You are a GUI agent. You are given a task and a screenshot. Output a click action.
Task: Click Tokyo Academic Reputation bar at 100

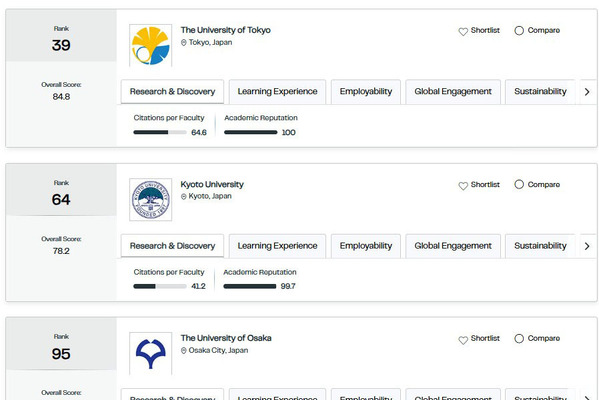pyautogui.click(x=251, y=132)
